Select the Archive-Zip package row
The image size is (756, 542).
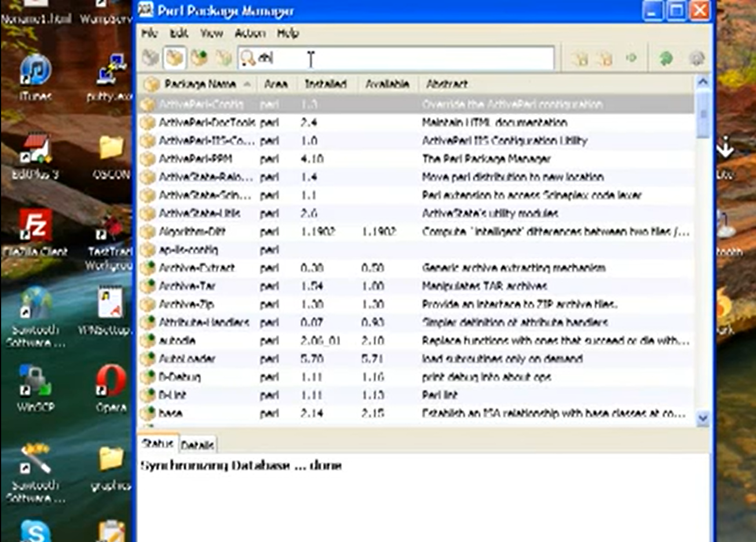click(x=416, y=304)
